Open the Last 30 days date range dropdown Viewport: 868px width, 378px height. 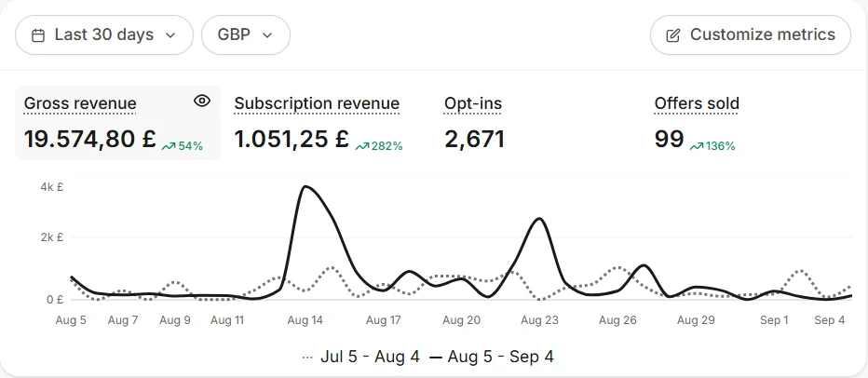coord(104,34)
